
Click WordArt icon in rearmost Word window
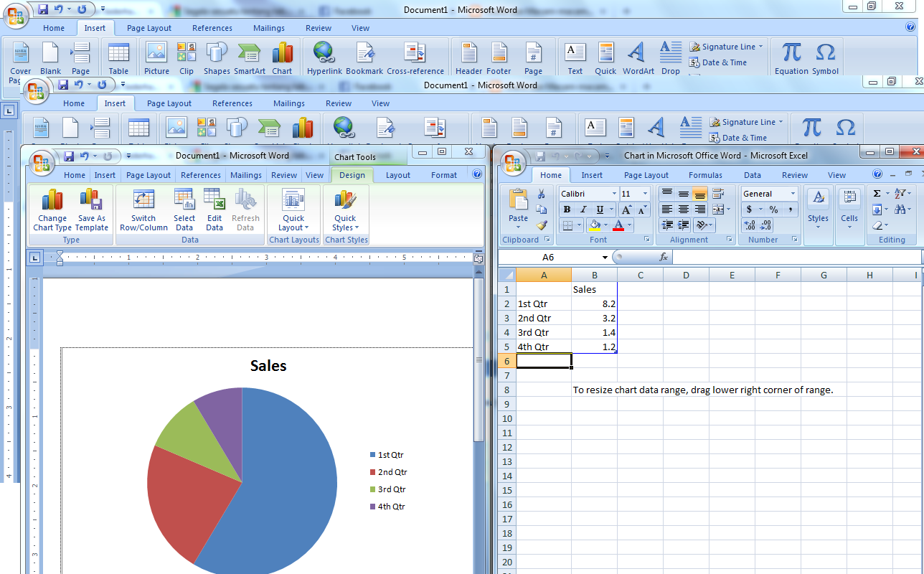tap(636, 52)
